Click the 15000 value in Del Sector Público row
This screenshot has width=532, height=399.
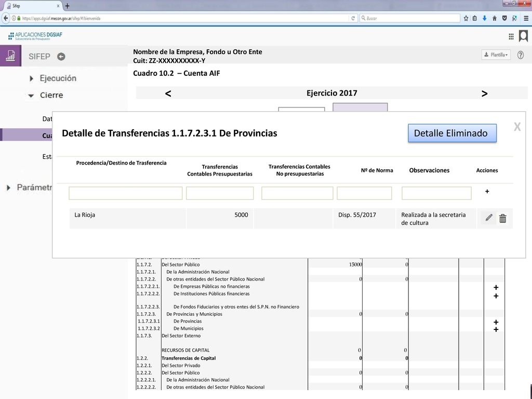pos(355,264)
